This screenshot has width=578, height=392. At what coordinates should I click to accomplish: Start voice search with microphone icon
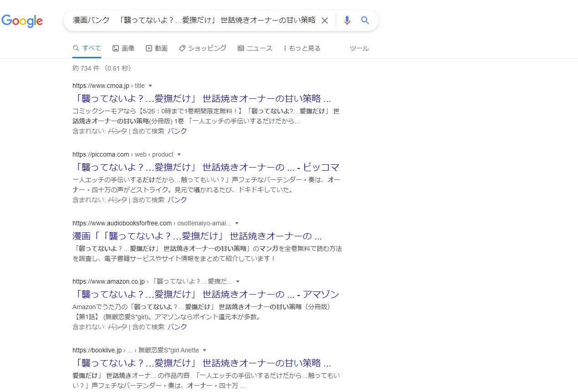(x=347, y=20)
